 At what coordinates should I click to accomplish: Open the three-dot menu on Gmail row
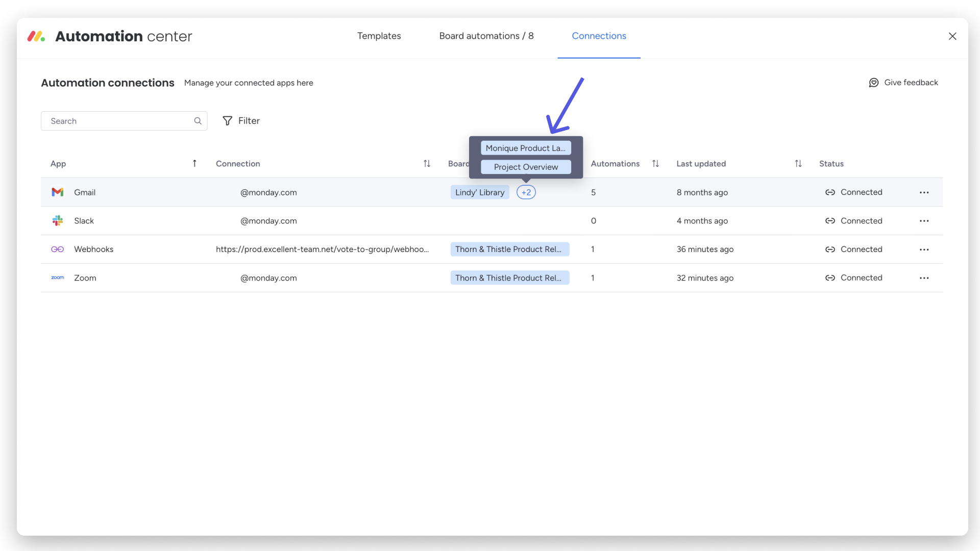924,192
